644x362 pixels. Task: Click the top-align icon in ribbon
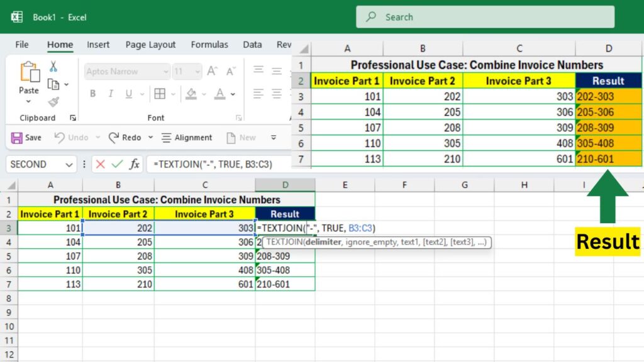tap(258, 70)
